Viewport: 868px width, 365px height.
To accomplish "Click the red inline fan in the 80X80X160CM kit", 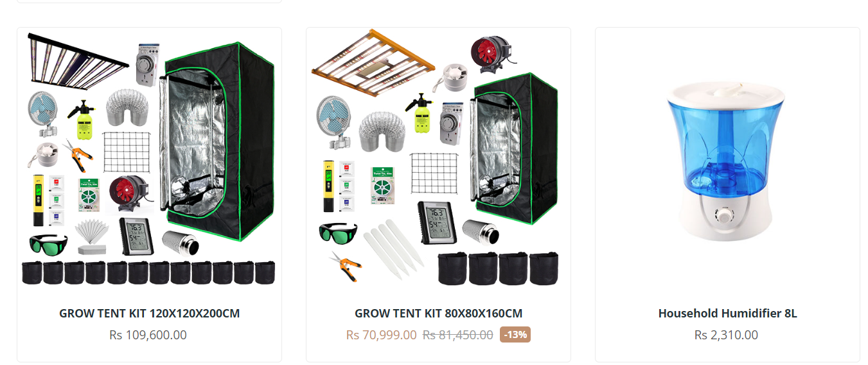I will click(492, 51).
